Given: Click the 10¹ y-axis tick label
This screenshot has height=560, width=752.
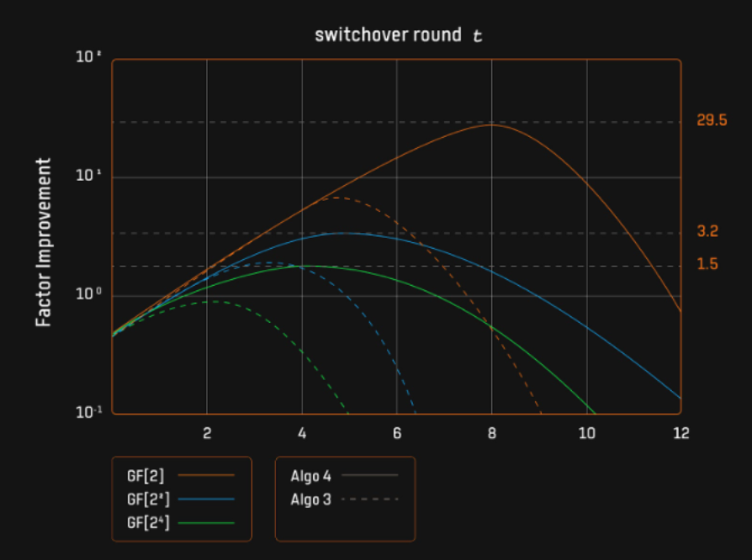Looking at the screenshot, I should pyautogui.click(x=90, y=177).
